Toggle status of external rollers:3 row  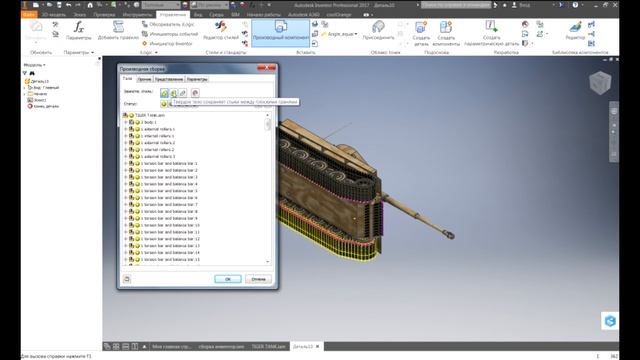point(138,157)
